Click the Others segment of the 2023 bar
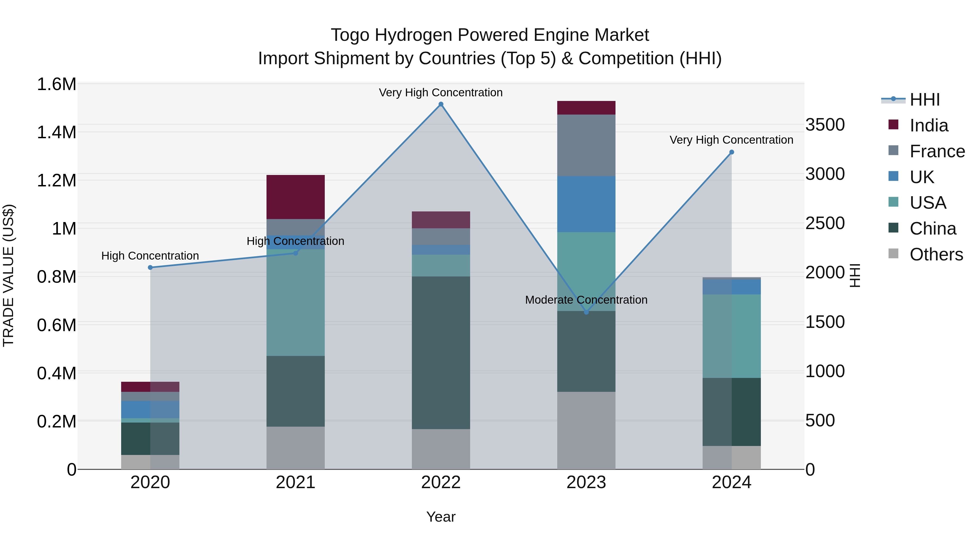Image resolution: width=980 pixels, height=551 pixels. 586,430
